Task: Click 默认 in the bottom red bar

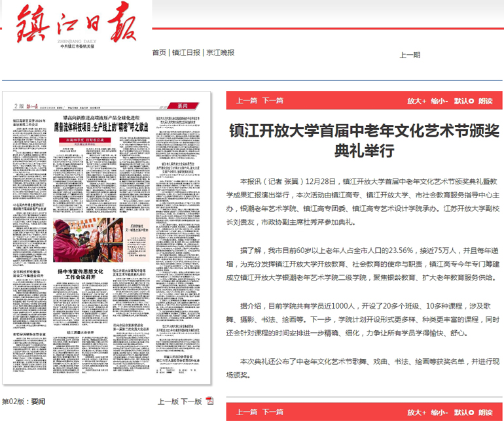Action: [464, 412]
